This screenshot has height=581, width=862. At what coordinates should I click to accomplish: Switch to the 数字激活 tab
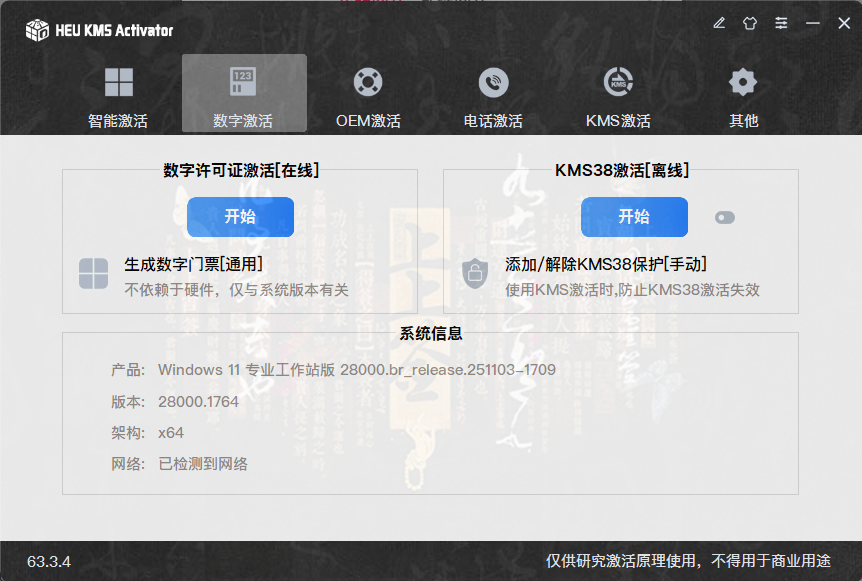[243, 95]
